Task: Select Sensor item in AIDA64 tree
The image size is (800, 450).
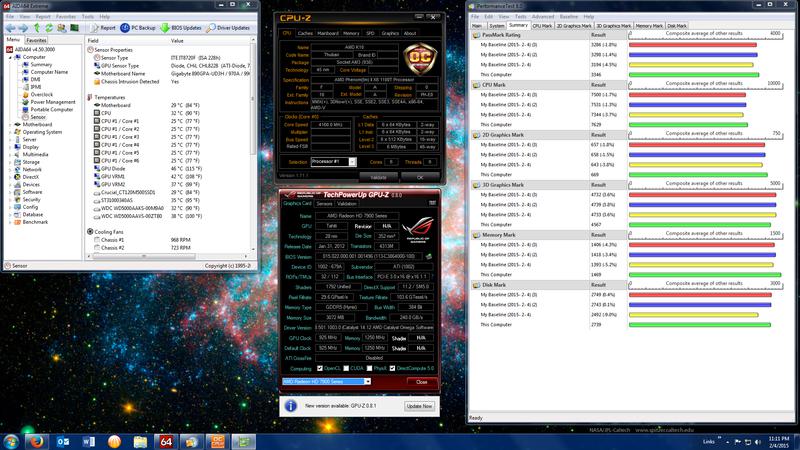Action: 38,117
